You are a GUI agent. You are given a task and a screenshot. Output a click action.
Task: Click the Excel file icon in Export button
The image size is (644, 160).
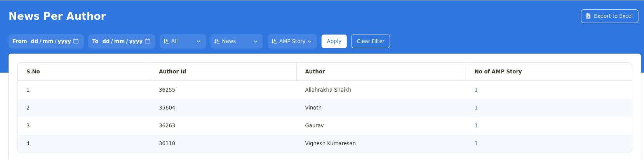pyautogui.click(x=588, y=16)
